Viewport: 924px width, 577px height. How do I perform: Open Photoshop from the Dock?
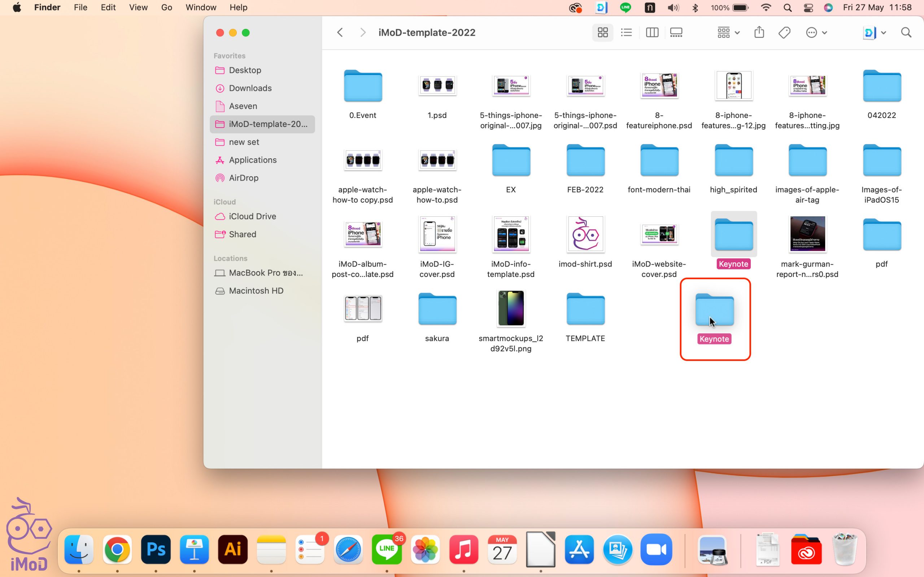pyautogui.click(x=156, y=550)
